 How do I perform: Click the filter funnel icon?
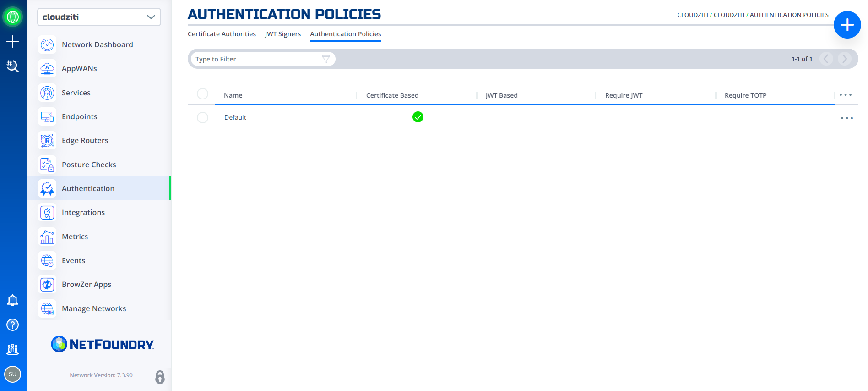tap(326, 59)
